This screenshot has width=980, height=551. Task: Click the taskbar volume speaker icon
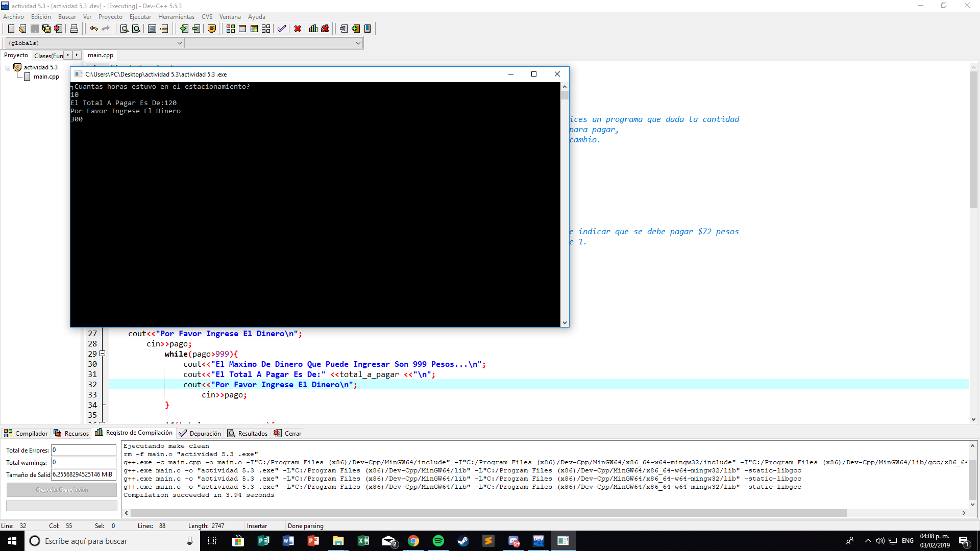880,541
